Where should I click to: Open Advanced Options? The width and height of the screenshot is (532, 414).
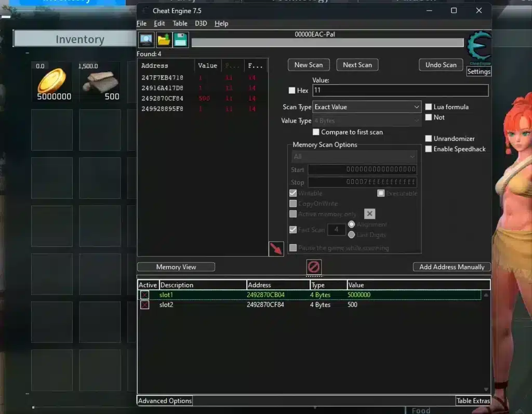[165, 401]
